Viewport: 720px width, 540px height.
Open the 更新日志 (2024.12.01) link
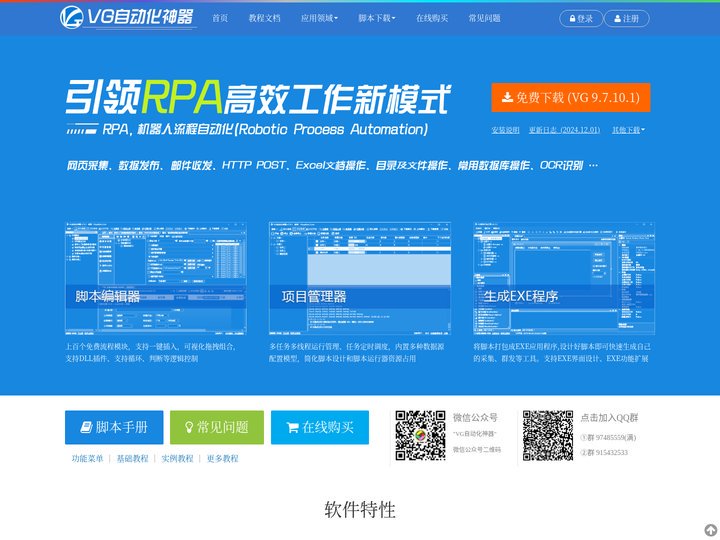point(564,130)
